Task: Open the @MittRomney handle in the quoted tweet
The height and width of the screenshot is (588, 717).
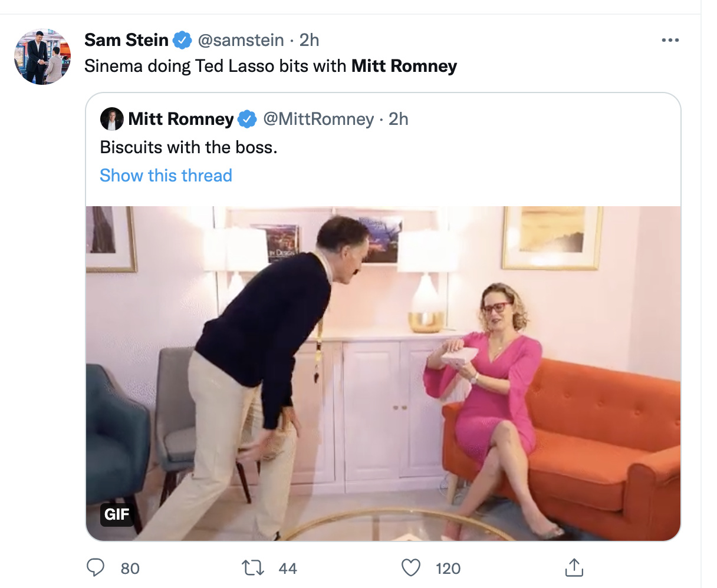Action: [x=318, y=119]
